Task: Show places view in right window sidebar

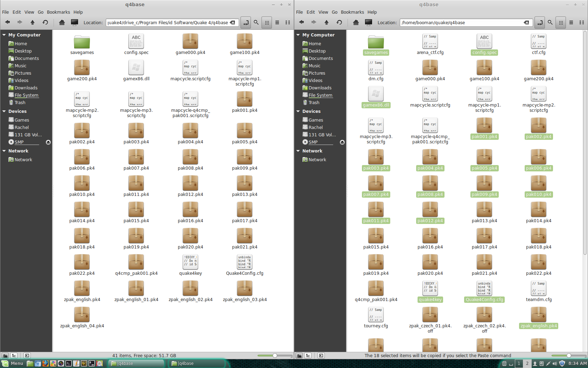Action: coord(299,355)
